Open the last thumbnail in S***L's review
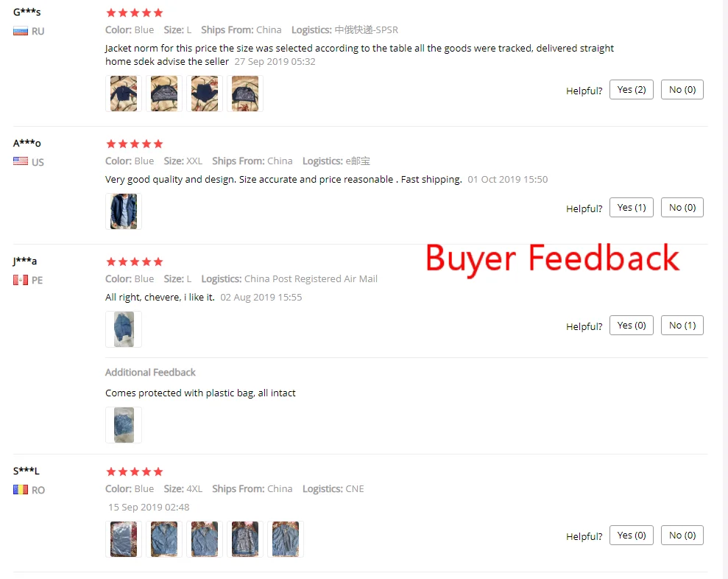Image resolution: width=728 pixels, height=579 pixels. (x=286, y=539)
